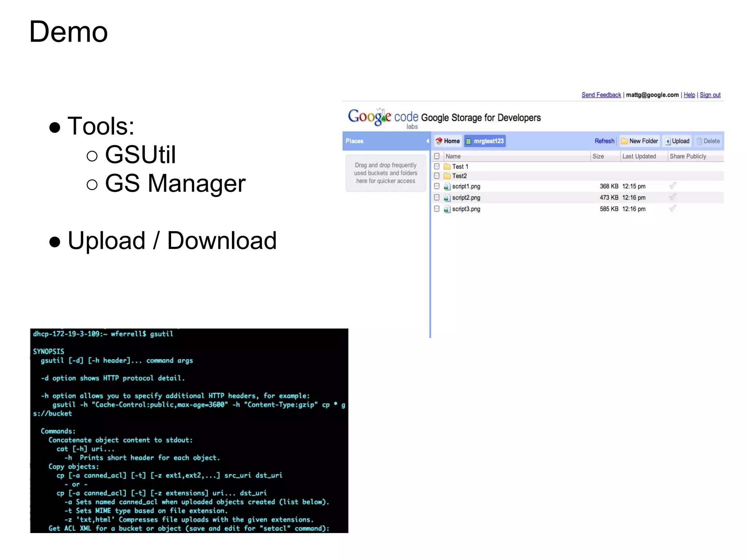The image size is (747, 560).
Task: Click the script1.png file icon
Action: [447, 187]
